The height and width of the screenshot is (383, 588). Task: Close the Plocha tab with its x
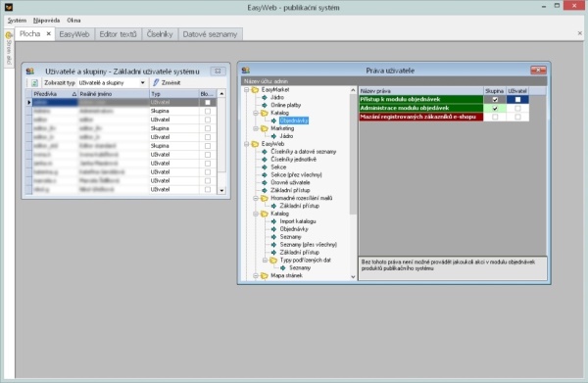[49, 33]
